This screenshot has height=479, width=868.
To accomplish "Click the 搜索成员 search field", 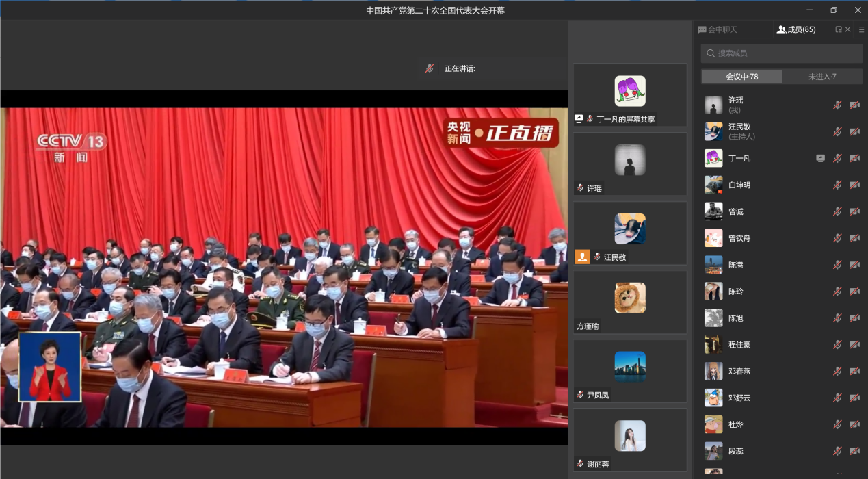I will pos(787,53).
